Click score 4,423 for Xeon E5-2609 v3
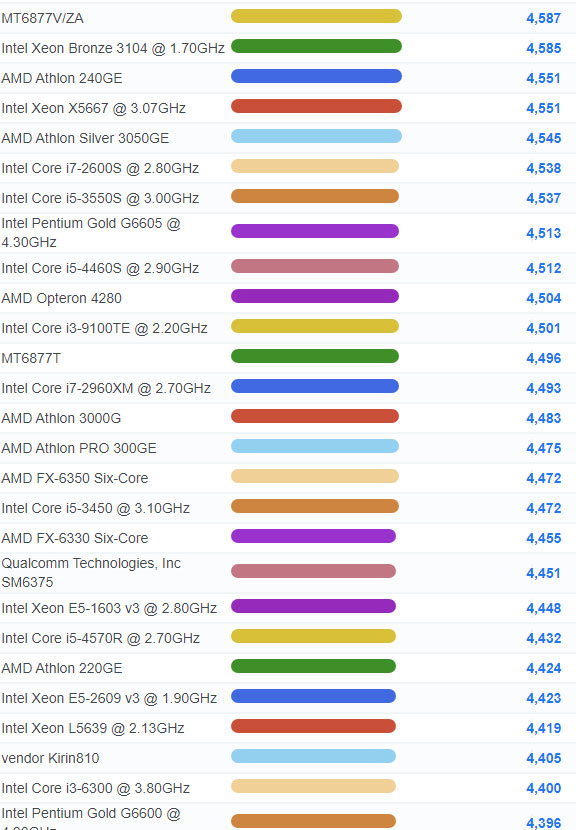Viewport: 576px width, 830px height. click(x=543, y=698)
